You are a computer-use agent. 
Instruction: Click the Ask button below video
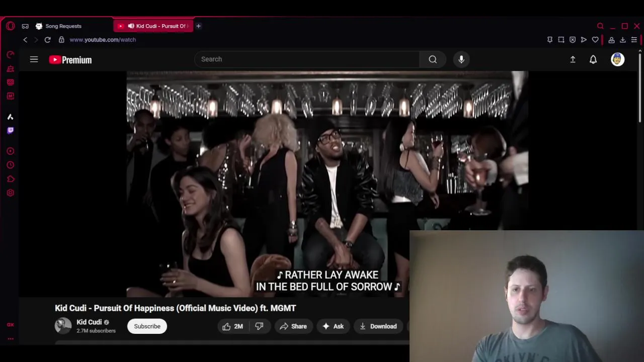point(333,326)
